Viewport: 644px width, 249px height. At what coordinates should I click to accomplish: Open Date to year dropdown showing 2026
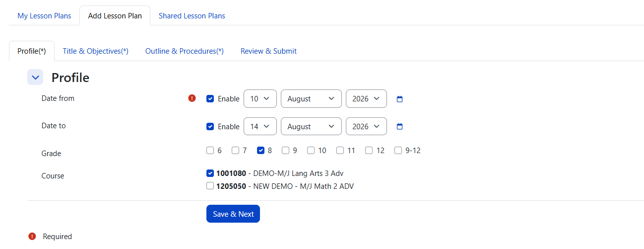pos(366,126)
